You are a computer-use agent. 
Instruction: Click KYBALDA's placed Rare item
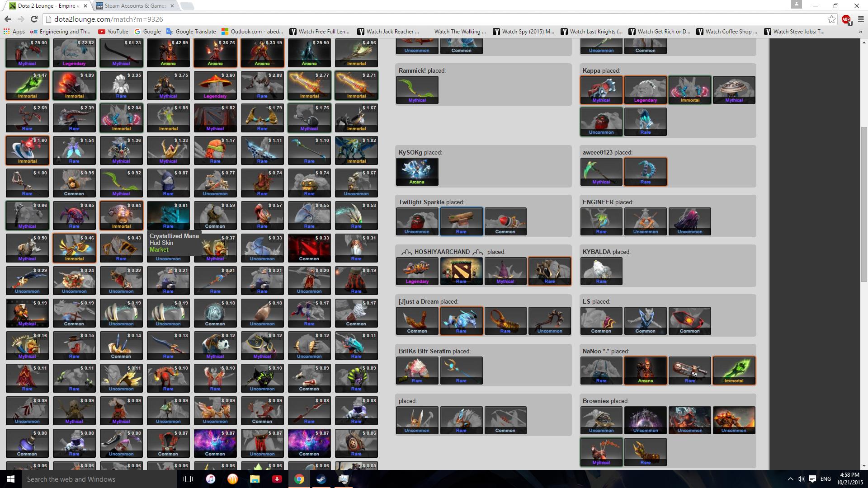point(601,271)
